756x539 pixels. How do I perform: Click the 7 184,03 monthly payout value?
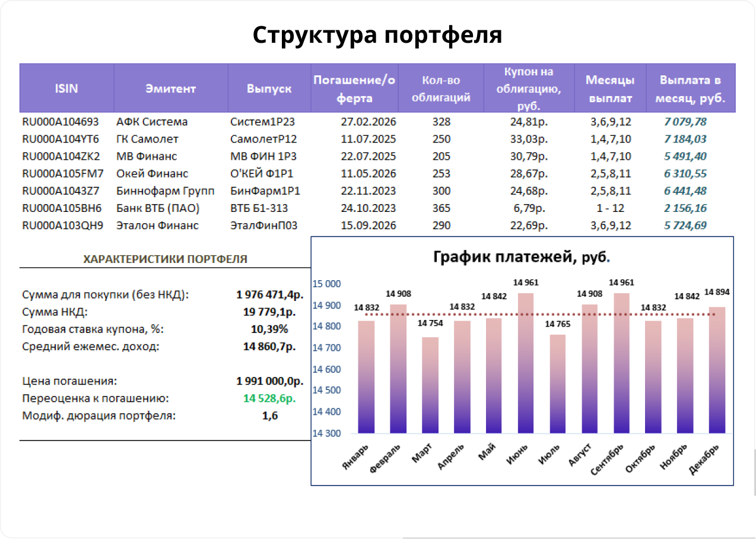click(x=686, y=139)
